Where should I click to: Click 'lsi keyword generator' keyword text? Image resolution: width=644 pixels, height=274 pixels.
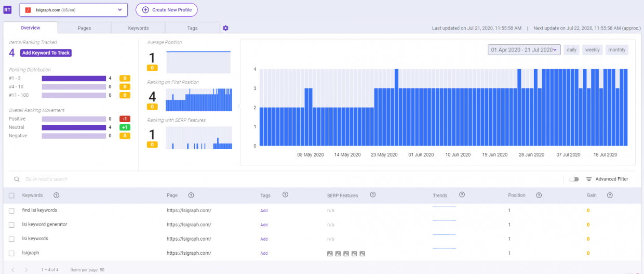(45, 225)
